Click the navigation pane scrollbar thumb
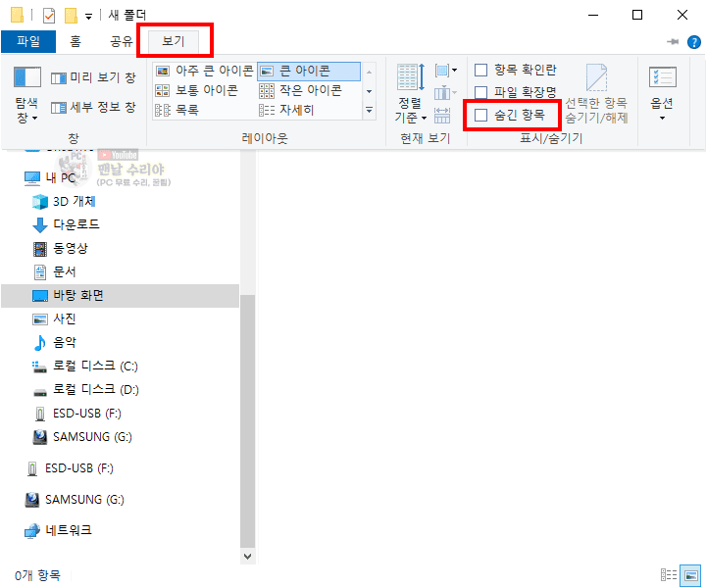This screenshot has height=588, width=706. click(x=248, y=420)
